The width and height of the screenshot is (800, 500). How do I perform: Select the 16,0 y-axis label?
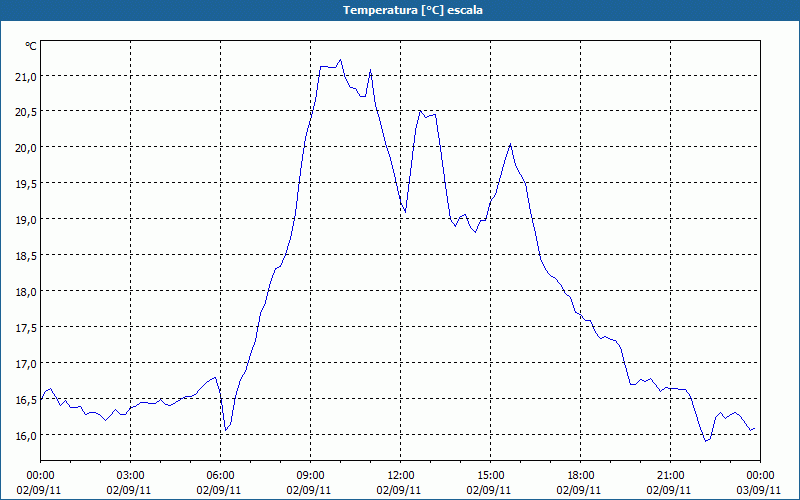click(26, 436)
